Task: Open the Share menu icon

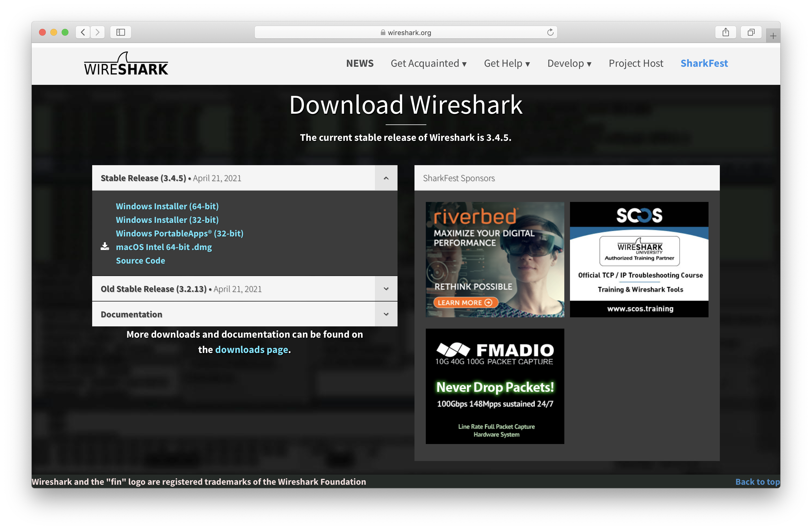Action: point(726,33)
